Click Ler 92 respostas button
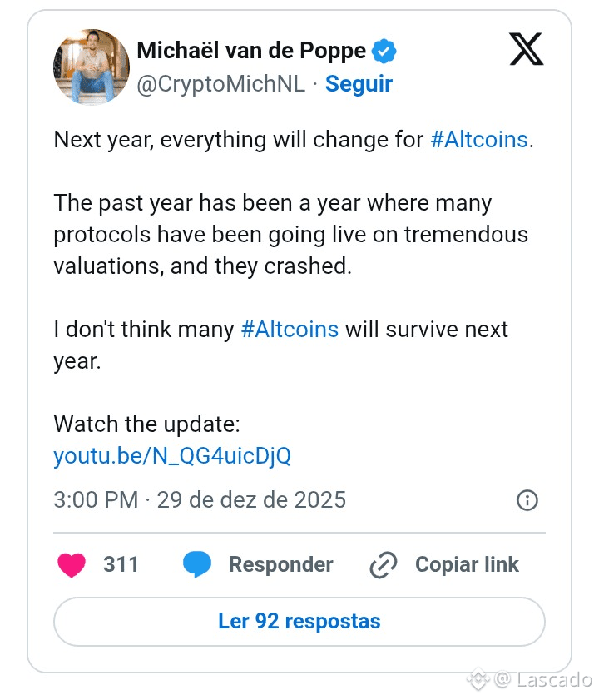The height and width of the screenshot is (700, 599). 299,621
